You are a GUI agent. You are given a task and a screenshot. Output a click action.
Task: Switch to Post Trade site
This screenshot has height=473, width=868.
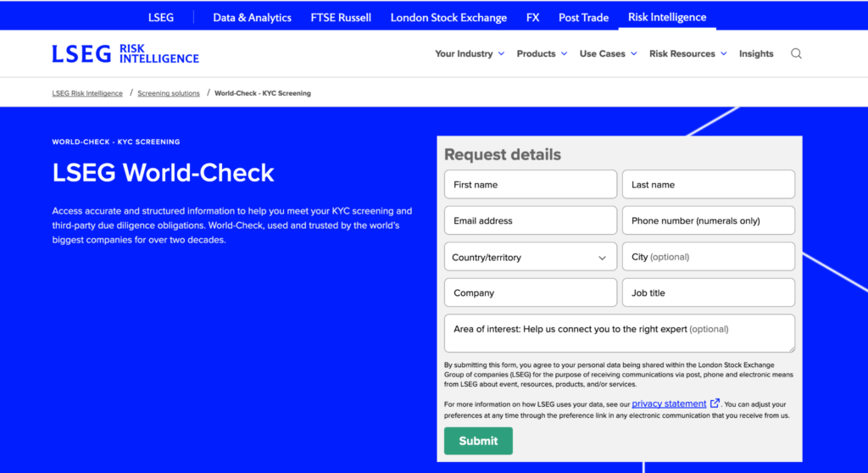pyautogui.click(x=583, y=18)
